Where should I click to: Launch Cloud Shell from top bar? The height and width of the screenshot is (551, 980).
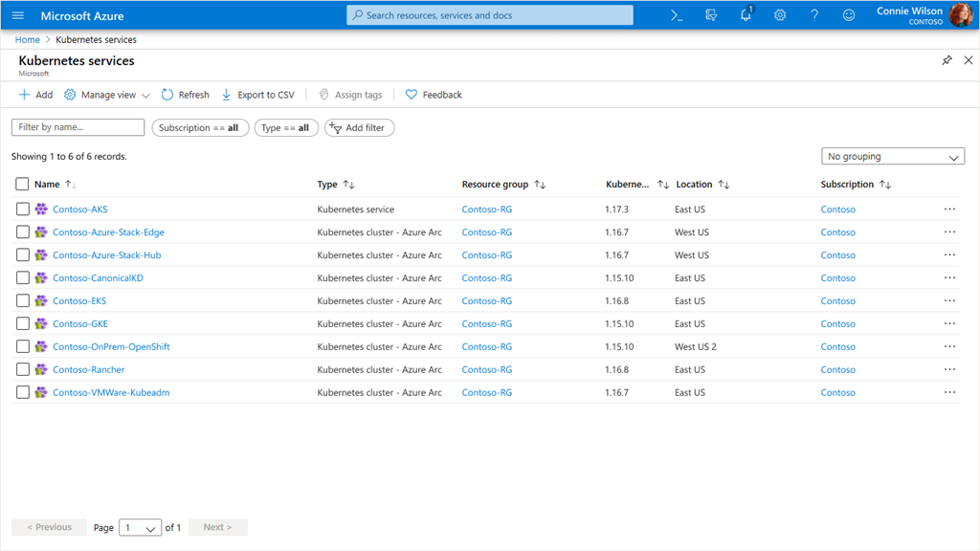coord(677,15)
